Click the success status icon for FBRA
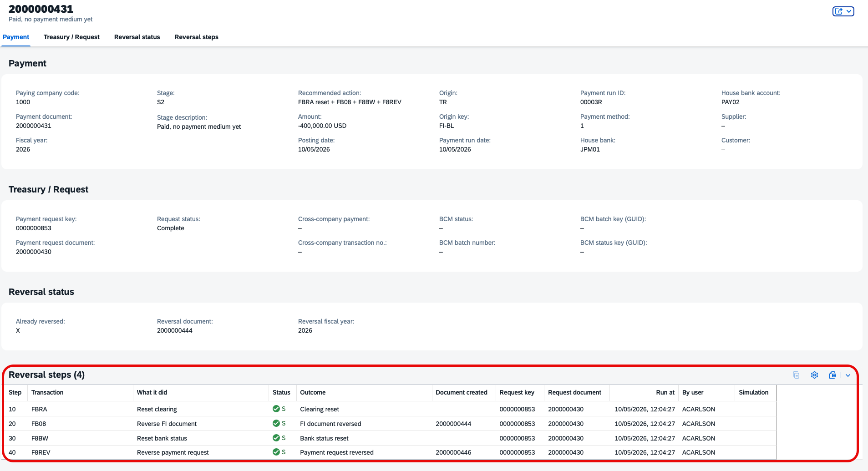The image size is (868, 471). click(276, 409)
